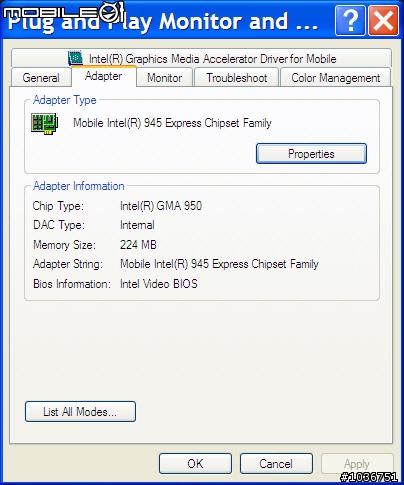Close the dialog with the red X
The image size is (404, 485).
pos(383,21)
